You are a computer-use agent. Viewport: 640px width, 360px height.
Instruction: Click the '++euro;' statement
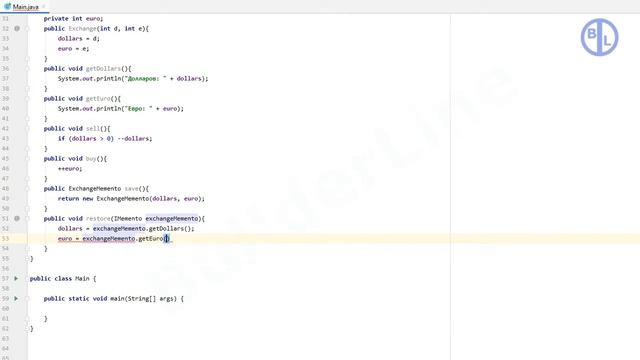[70, 169]
